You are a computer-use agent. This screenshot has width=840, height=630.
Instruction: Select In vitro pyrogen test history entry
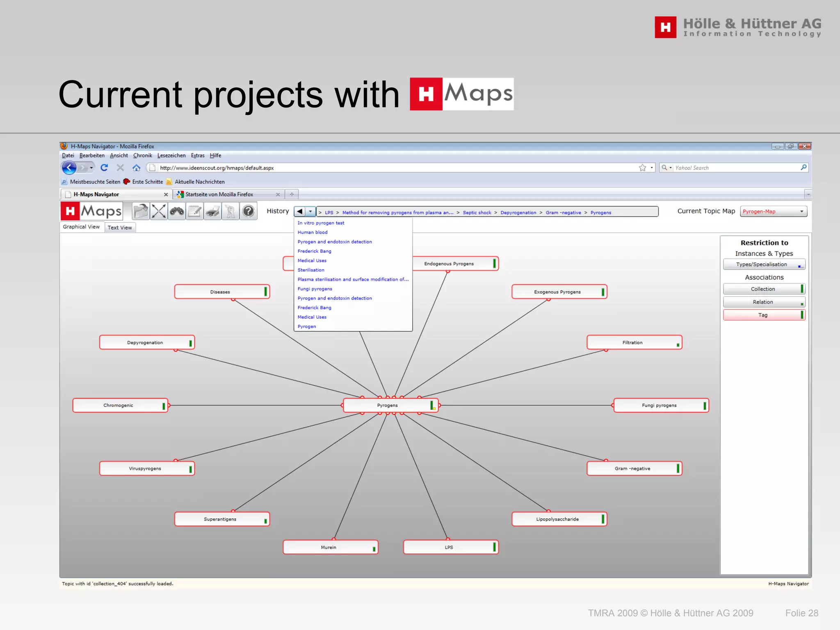321,223
